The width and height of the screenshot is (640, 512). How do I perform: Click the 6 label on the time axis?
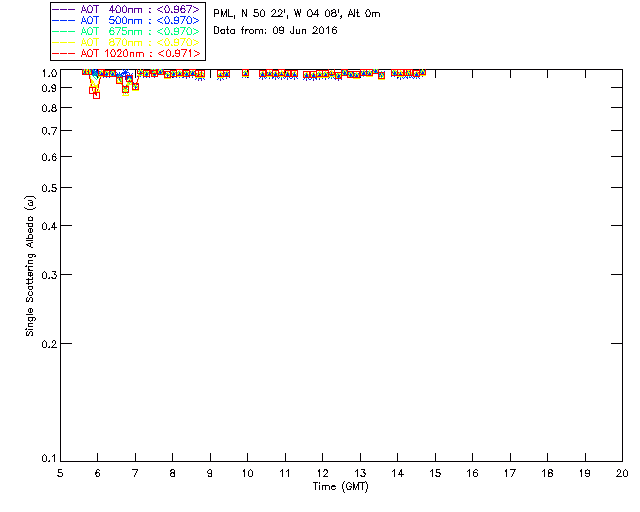click(98, 473)
